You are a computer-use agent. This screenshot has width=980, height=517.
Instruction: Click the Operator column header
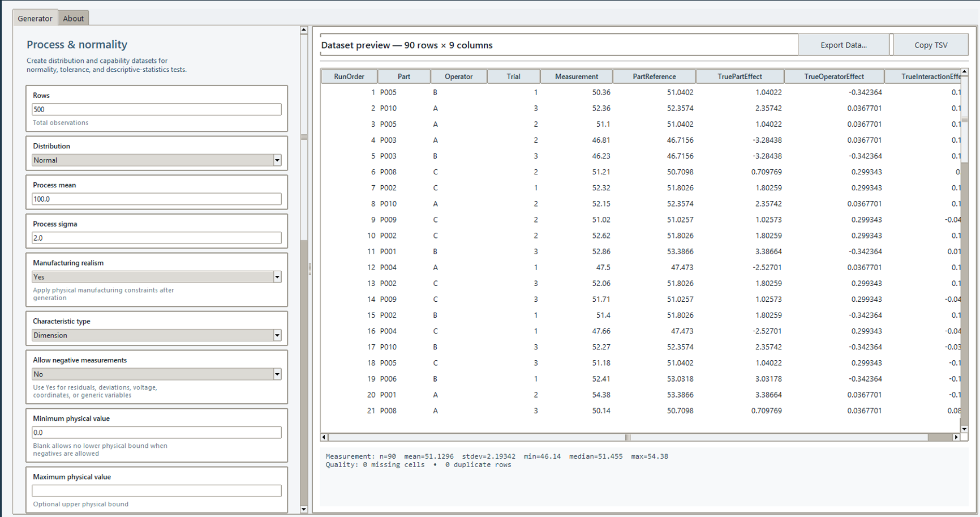coord(459,76)
